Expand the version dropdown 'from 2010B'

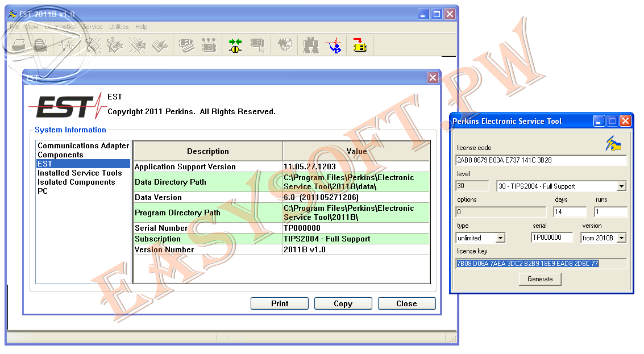622,238
